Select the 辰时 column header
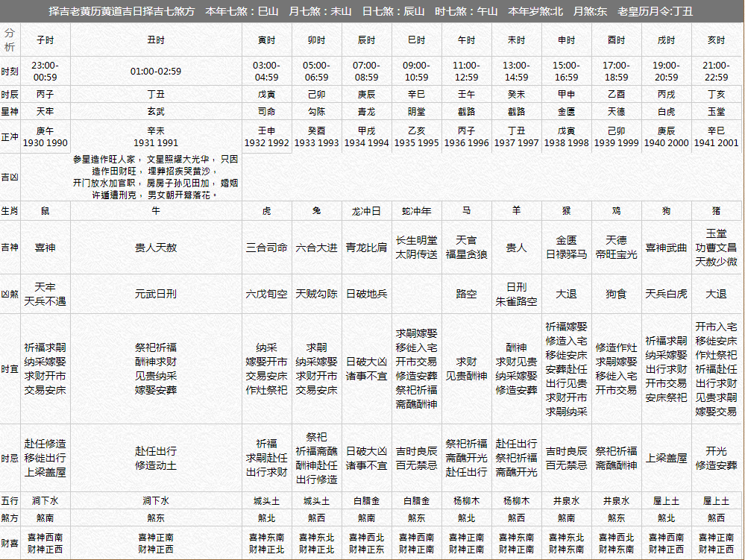The height and width of the screenshot is (560, 745). click(x=366, y=40)
